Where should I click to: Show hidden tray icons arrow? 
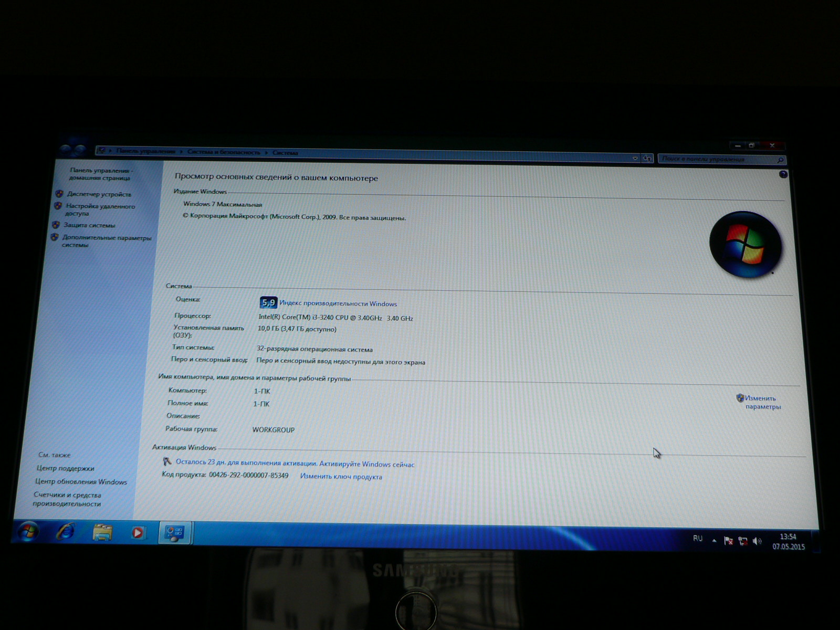coord(714,540)
